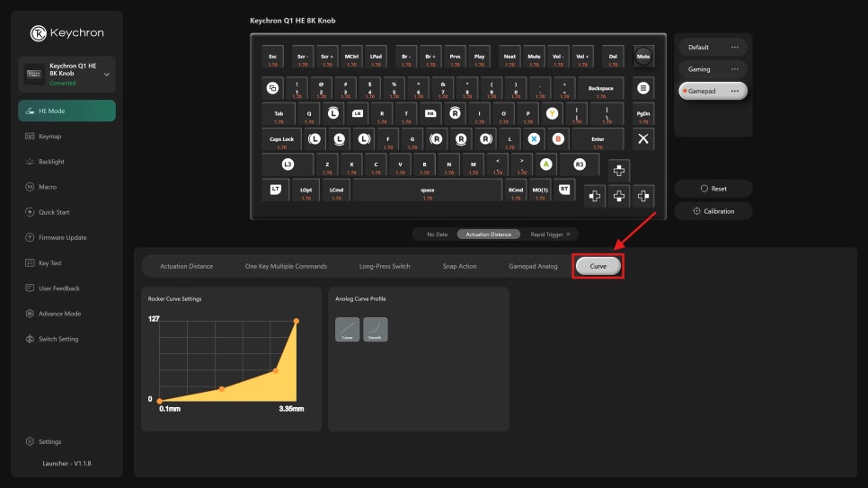Go to Backlight settings
868x488 pixels.
point(51,162)
